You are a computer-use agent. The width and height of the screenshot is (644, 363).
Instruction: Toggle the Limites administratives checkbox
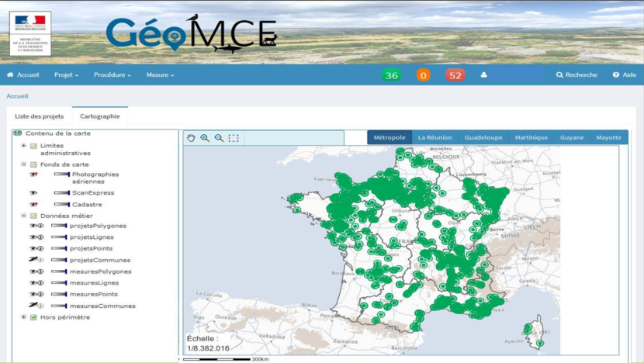(33, 146)
